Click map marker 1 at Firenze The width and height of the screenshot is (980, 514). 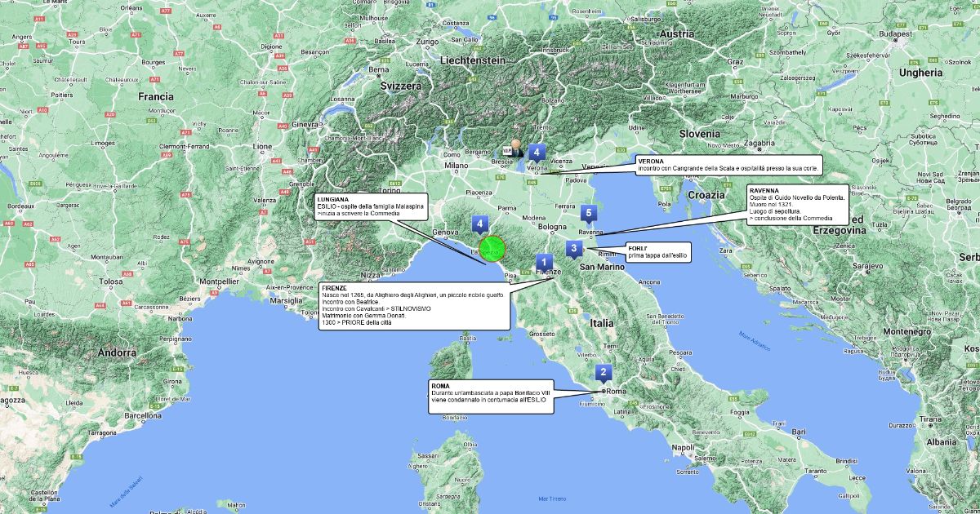(543, 263)
